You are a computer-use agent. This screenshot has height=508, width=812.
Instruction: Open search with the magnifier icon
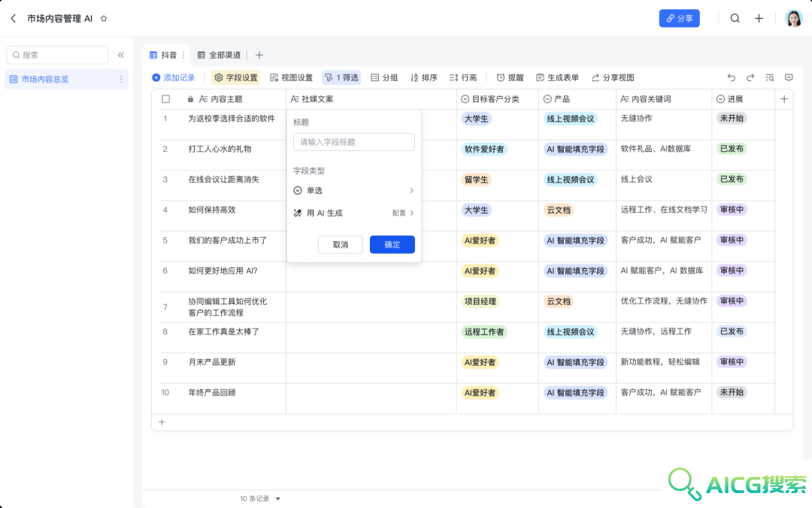735,18
